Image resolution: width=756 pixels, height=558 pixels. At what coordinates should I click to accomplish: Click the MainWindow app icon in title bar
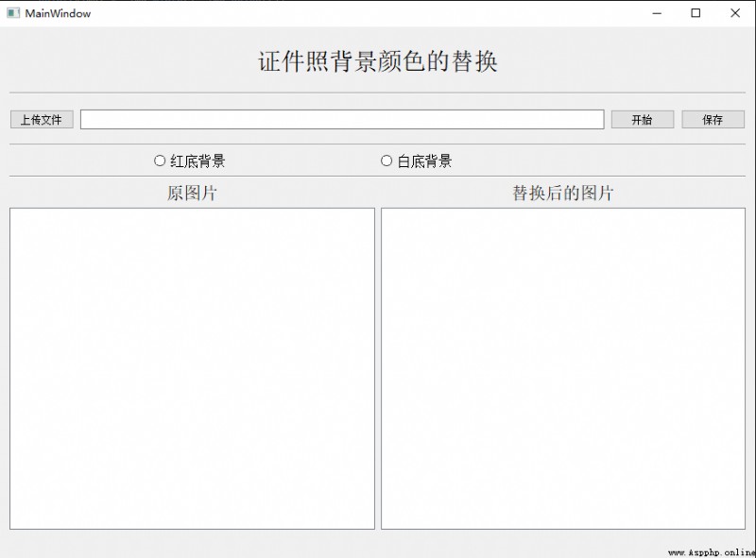(13, 13)
